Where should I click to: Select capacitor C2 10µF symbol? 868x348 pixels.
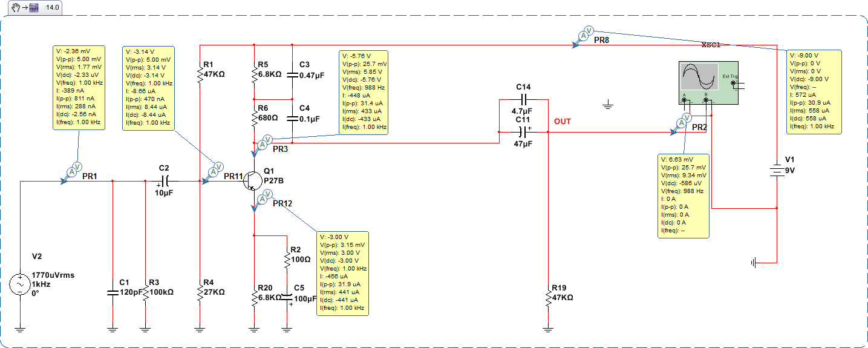(x=165, y=181)
